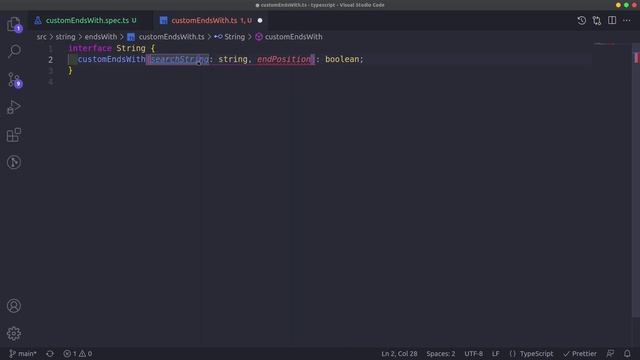Open the editor More Actions menu

pos(627,20)
